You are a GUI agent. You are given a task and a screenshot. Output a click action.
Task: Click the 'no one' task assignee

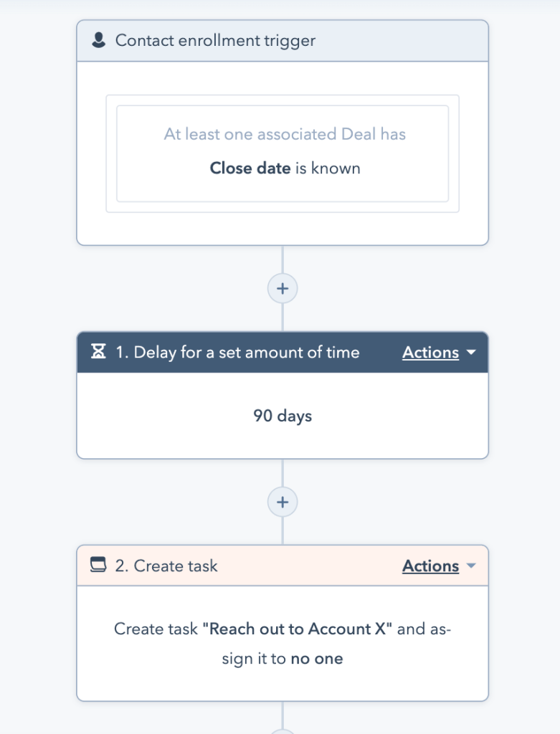coord(316,659)
